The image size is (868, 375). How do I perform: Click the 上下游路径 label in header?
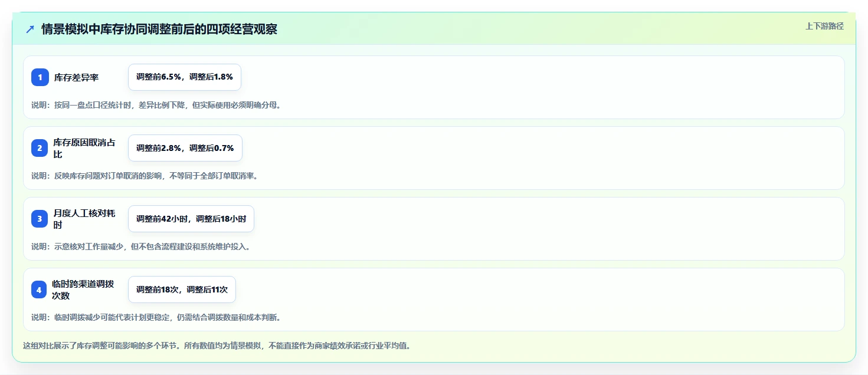(x=824, y=26)
